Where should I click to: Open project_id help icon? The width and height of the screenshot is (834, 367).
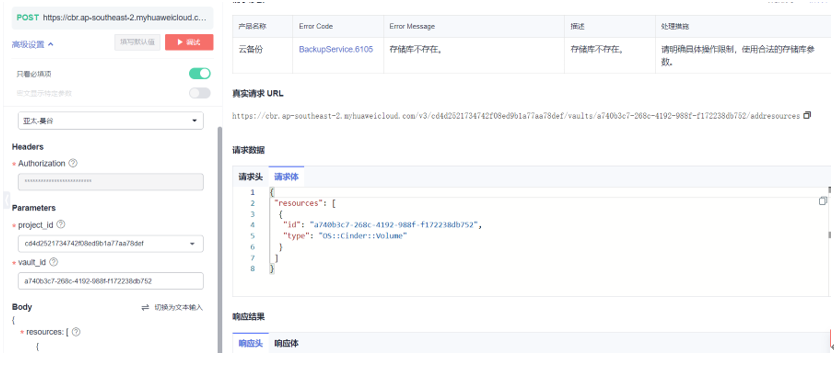coord(61,224)
